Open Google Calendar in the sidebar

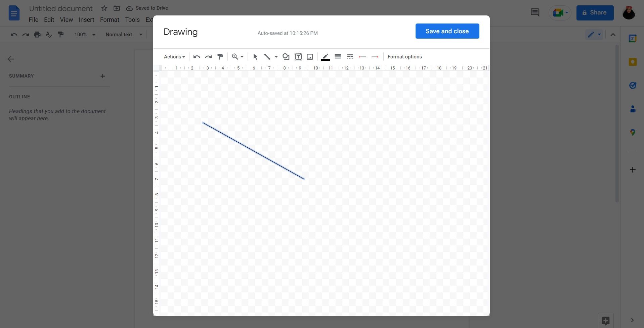click(x=633, y=38)
